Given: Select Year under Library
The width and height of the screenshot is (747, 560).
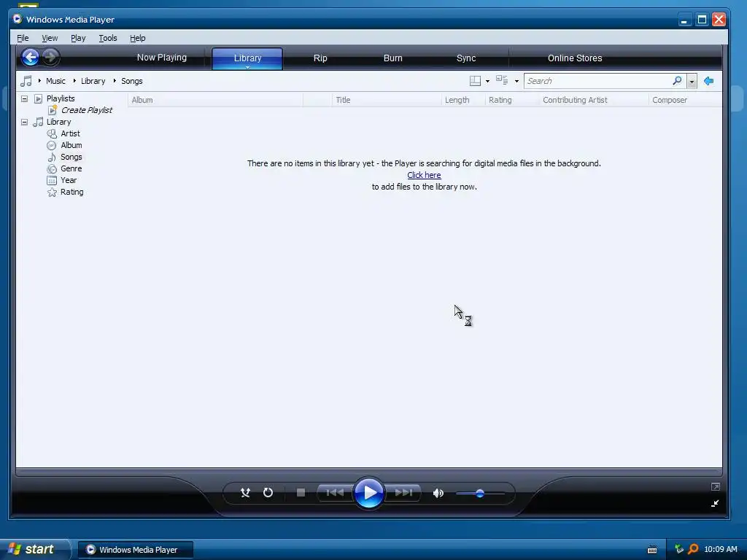Looking at the screenshot, I should pyautogui.click(x=69, y=181).
